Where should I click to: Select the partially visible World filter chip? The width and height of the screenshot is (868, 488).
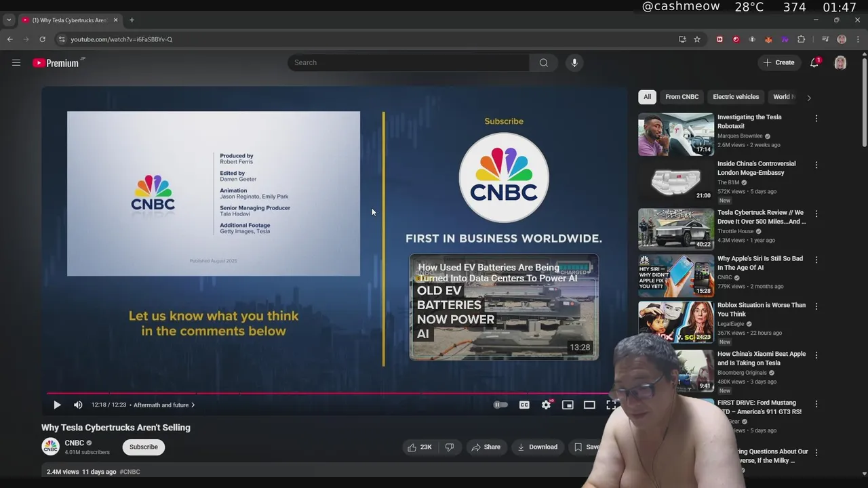pyautogui.click(x=783, y=97)
